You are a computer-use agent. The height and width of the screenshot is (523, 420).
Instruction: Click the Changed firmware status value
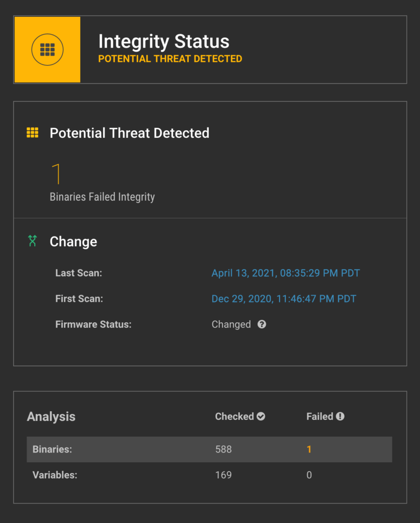[x=231, y=324]
